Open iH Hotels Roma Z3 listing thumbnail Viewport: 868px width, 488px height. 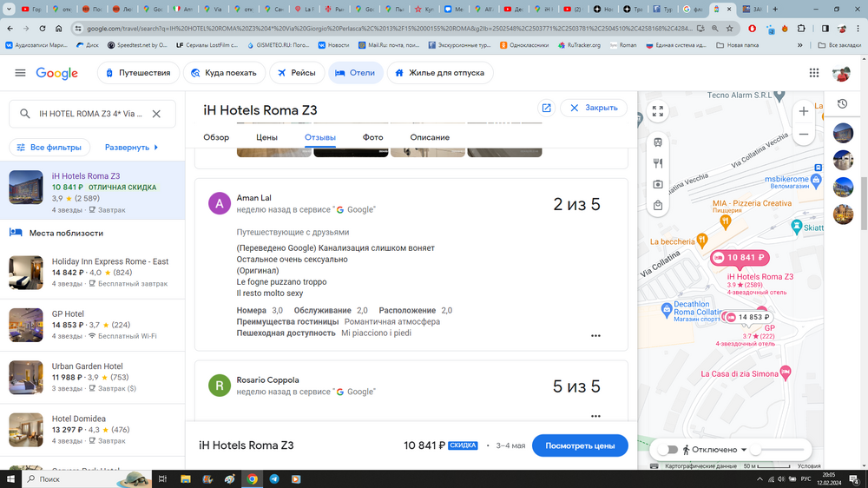click(25, 188)
